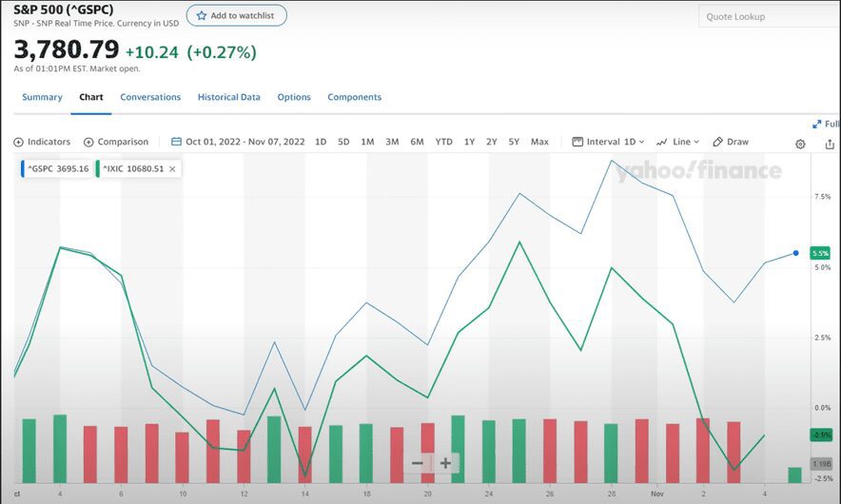Open the Indicators plus icon

(x=19, y=142)
